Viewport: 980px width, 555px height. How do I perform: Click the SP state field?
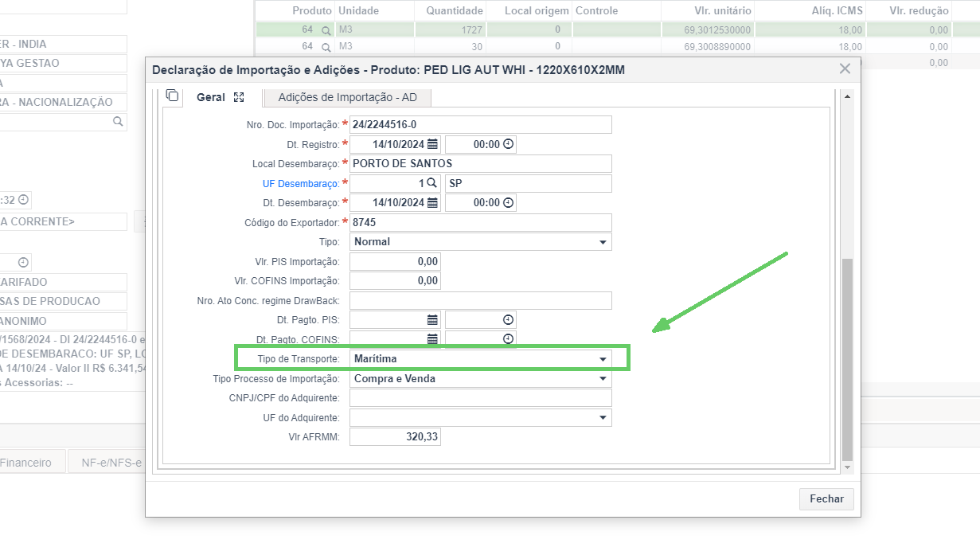tap(529, 183)
